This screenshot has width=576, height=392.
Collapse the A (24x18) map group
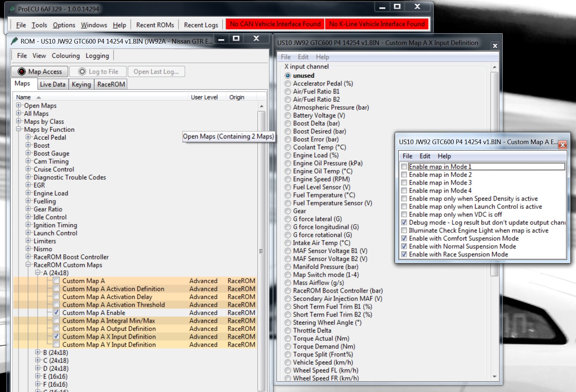point(38,273)
